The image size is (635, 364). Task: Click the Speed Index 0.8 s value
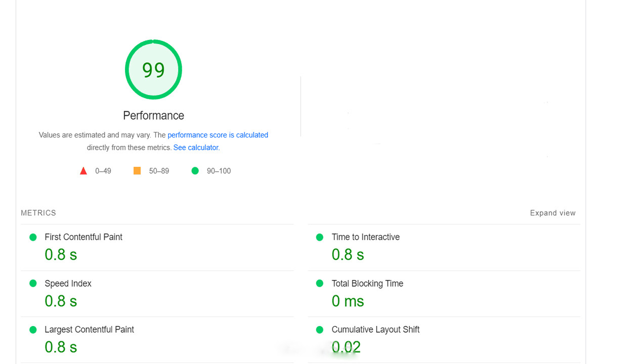[61, 301]
